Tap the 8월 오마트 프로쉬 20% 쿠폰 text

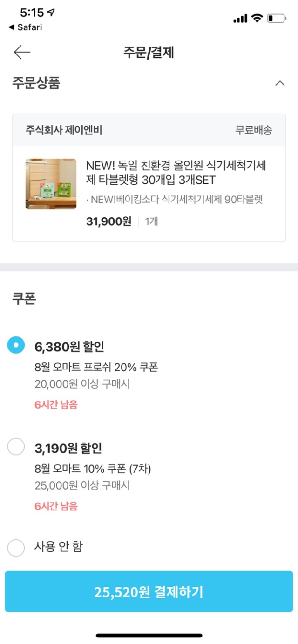coord(96,367)
